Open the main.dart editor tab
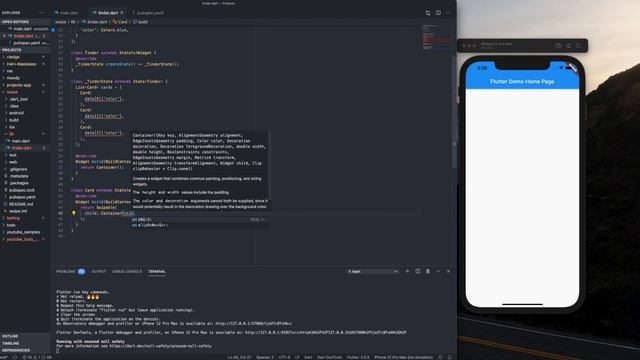 point(66,13)
